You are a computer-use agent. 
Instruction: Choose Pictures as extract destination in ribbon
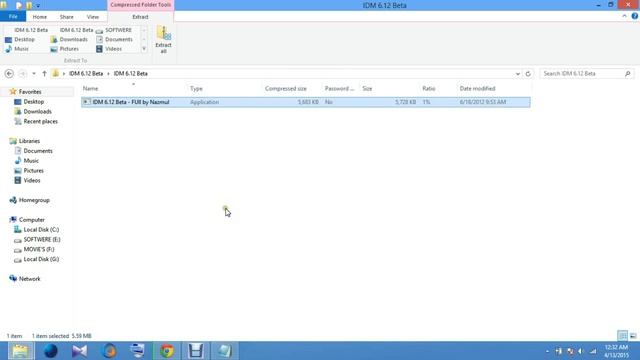64,49
